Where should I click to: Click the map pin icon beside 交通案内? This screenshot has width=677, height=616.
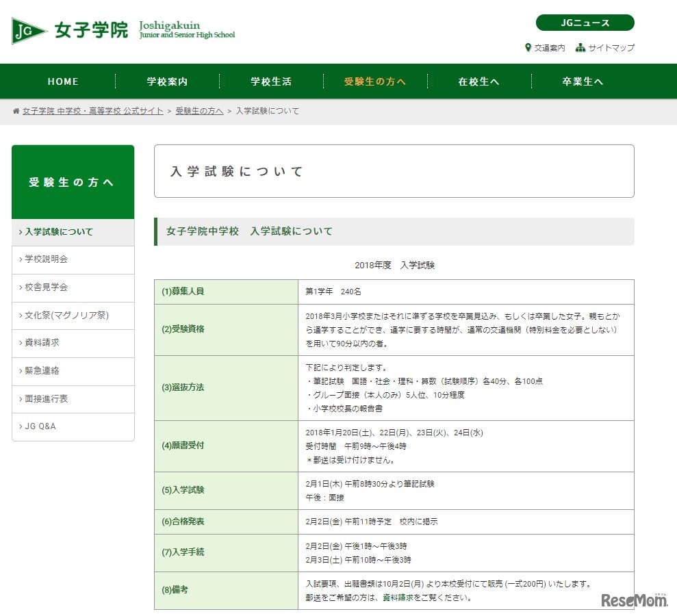pos(527,48)
